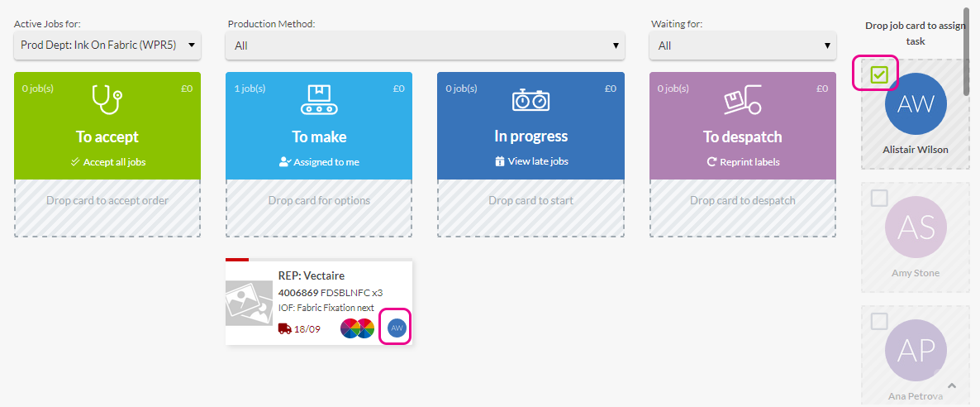Click the AW avatar badge on job card
Image resolution: width=980 pixels, height=407 pixels.
pyautogui.click(x=397, y=328)
